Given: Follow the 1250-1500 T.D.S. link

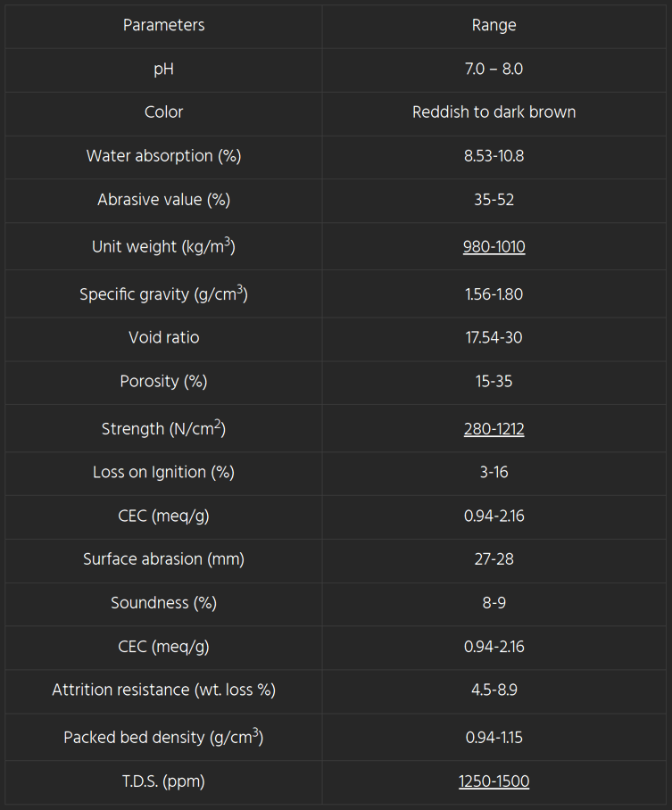Looking at the screenshot, I should point(494,781).
